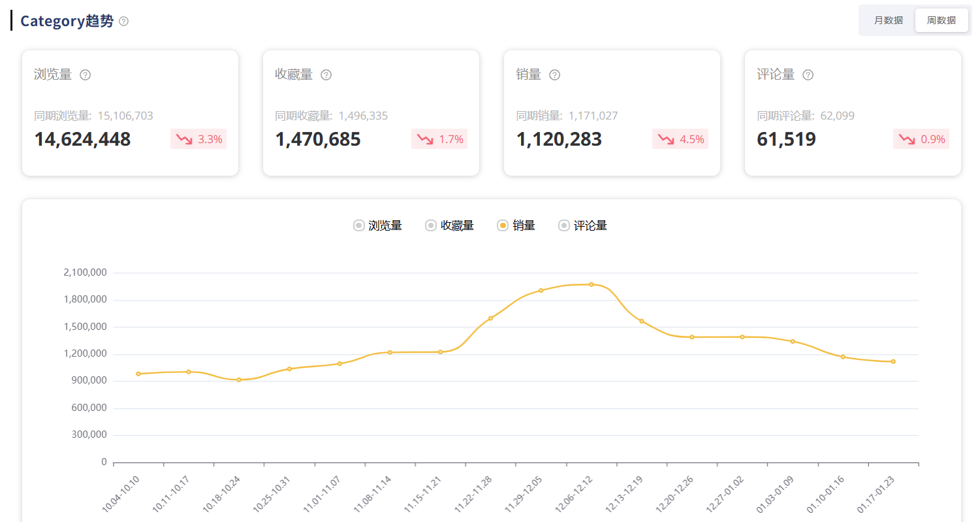The image size is (980, 522).
Task: Select the 周数据 tab
Action: click(x=941, y=20)
